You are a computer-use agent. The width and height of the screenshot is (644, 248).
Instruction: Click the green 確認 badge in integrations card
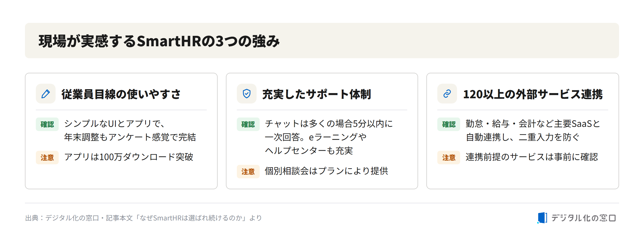449,124
